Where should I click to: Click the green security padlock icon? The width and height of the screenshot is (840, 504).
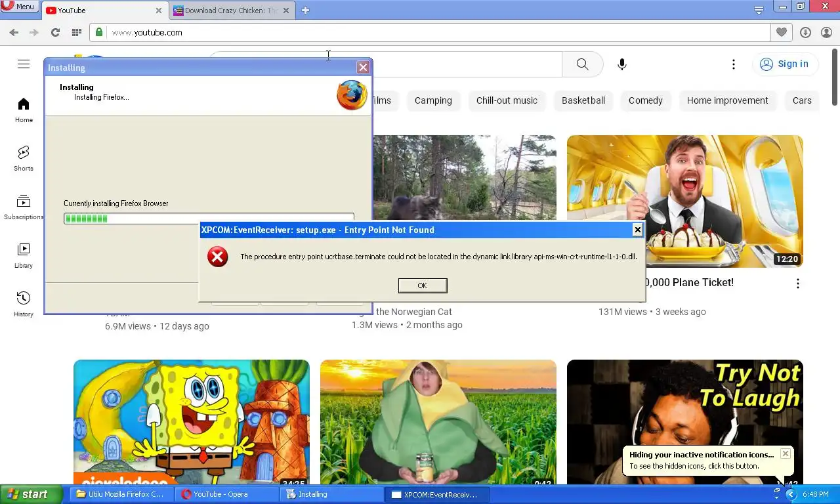click(x=98, y=32)
